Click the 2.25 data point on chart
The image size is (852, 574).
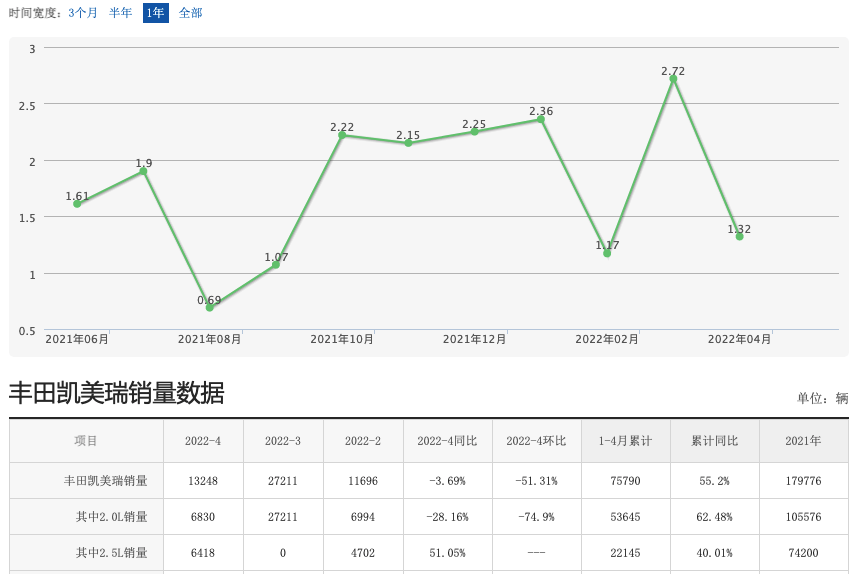click(x=474, y=132)
